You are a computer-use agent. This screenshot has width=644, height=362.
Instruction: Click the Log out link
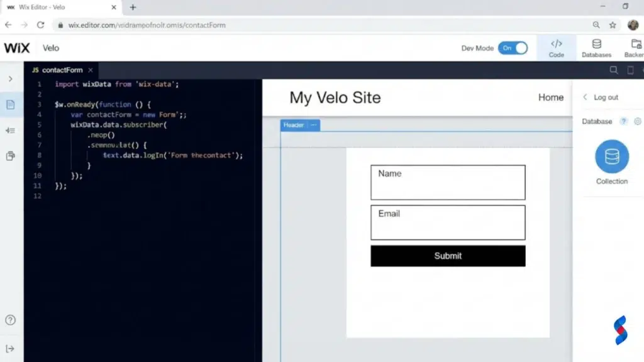pyautogui.click(x=606, y=97)
